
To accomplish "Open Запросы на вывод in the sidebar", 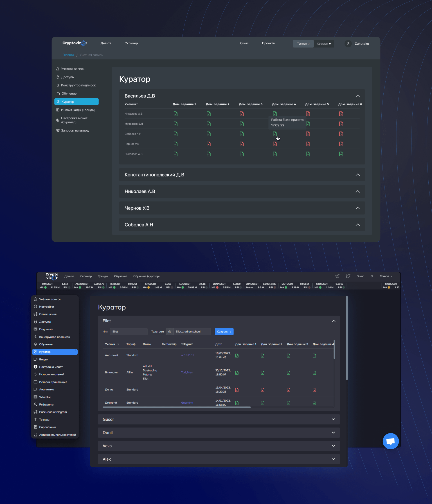I will tap(75, 130).
